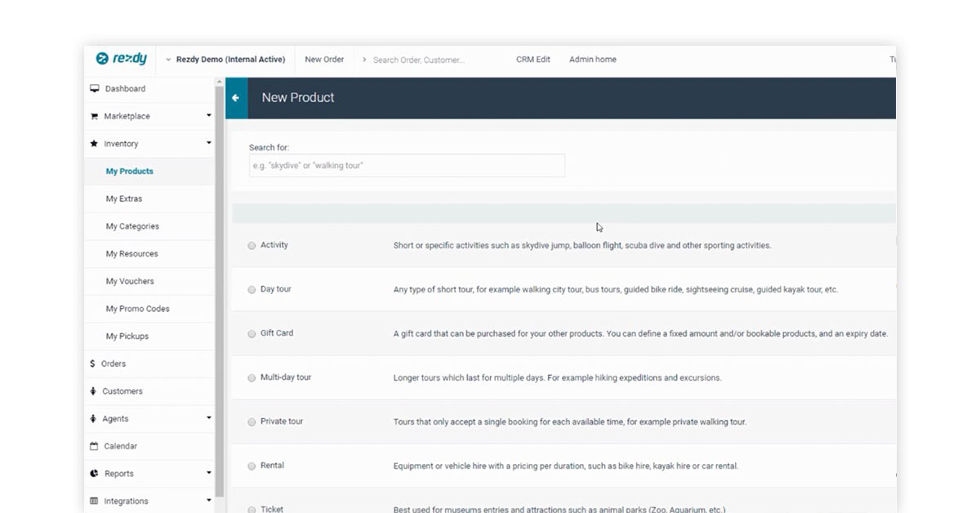The height and width of the screenshot is (513, 980).
Task: Click the chevron before the order search
Action: tap(364, 60)
